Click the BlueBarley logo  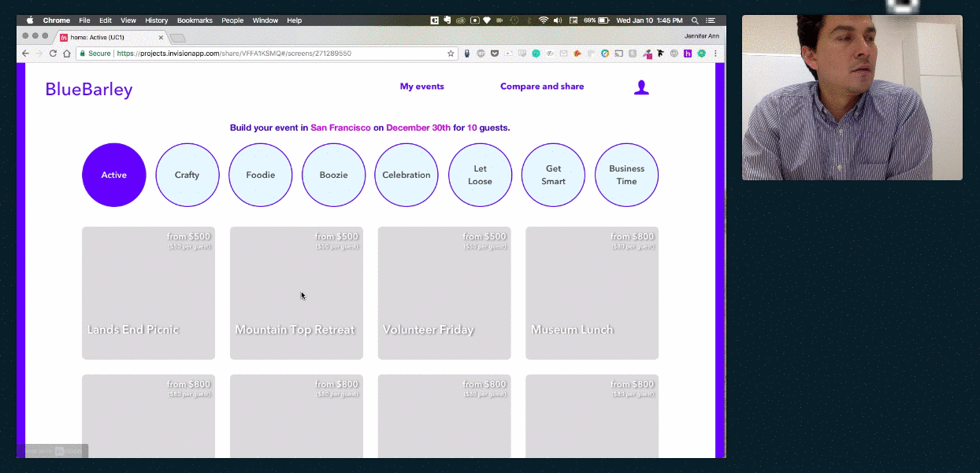(x=89, y=89)
